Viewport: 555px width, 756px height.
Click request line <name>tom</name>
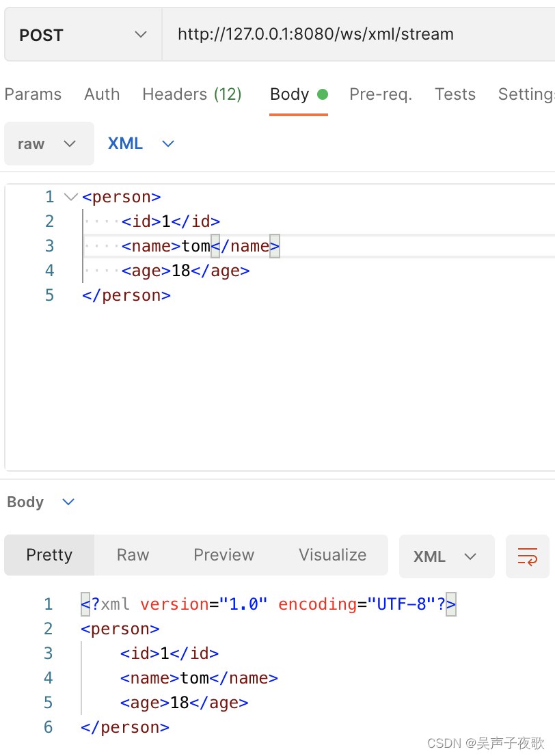point(200,246)
